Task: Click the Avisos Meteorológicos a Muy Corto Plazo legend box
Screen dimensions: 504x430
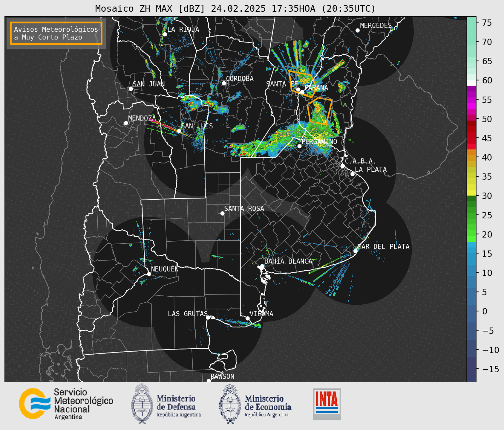Action: pos(56,33)
